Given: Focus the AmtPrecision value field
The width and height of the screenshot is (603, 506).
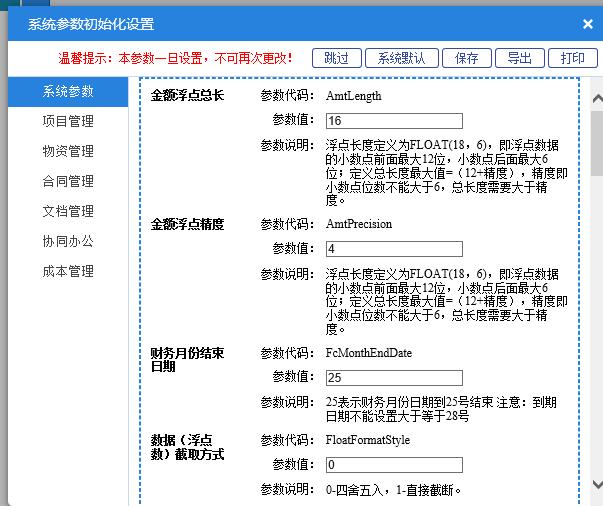Looking at the screenshot, I should (x=394, y=249).
